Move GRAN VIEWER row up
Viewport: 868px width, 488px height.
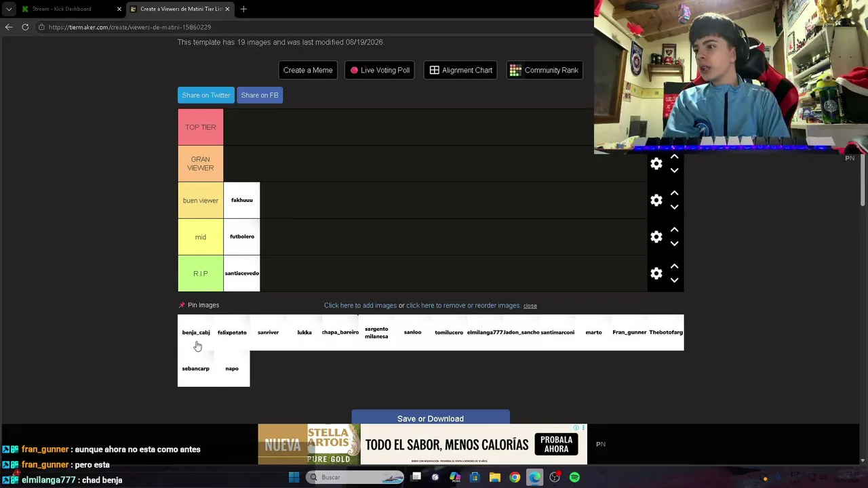pos(674,157)
